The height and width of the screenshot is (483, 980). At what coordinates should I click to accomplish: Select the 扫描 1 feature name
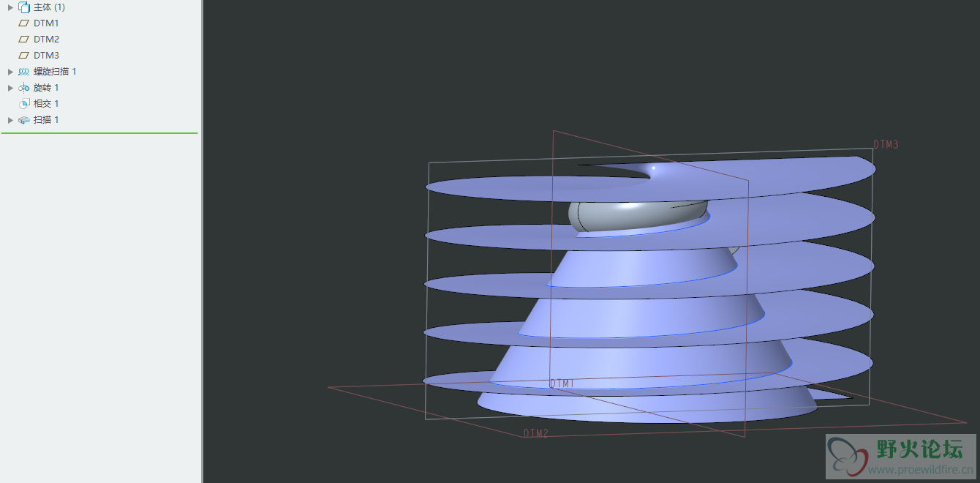point(46,120)
